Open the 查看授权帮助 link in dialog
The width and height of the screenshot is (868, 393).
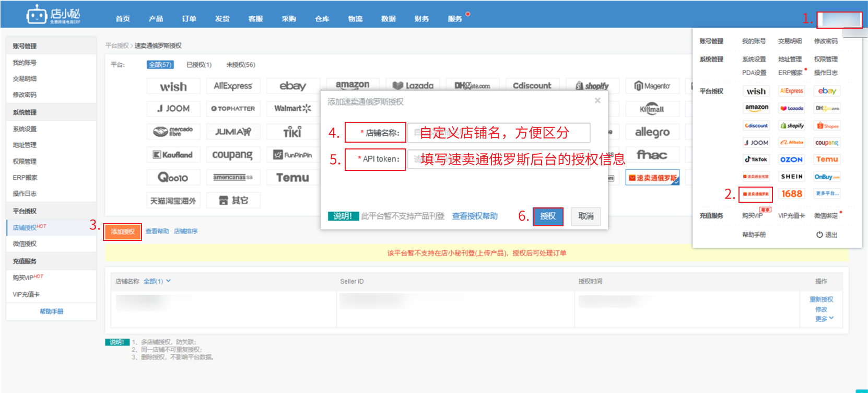coord(475,216)
